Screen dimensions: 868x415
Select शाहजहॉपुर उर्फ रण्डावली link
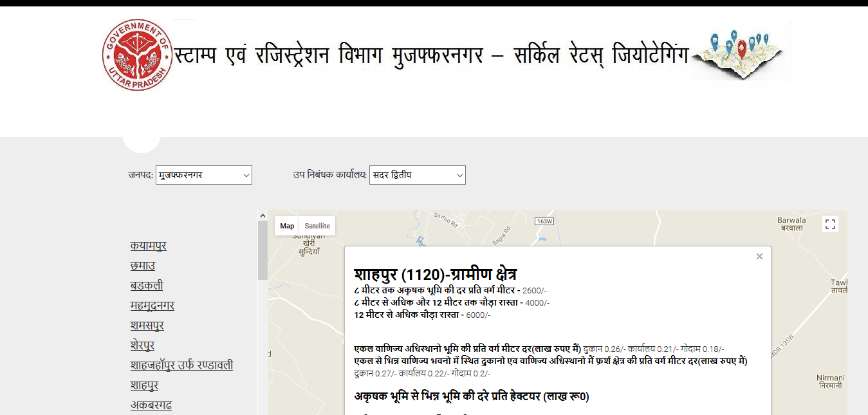(181, 365)
